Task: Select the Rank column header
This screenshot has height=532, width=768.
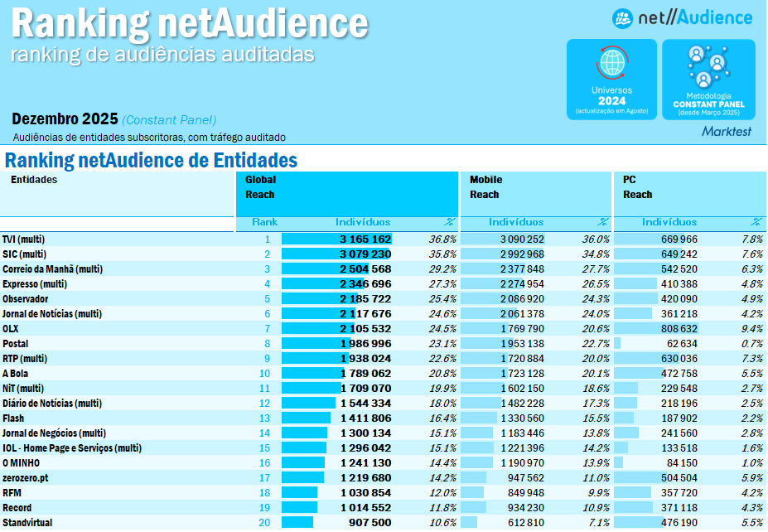Action: click(x=265, y=222)
